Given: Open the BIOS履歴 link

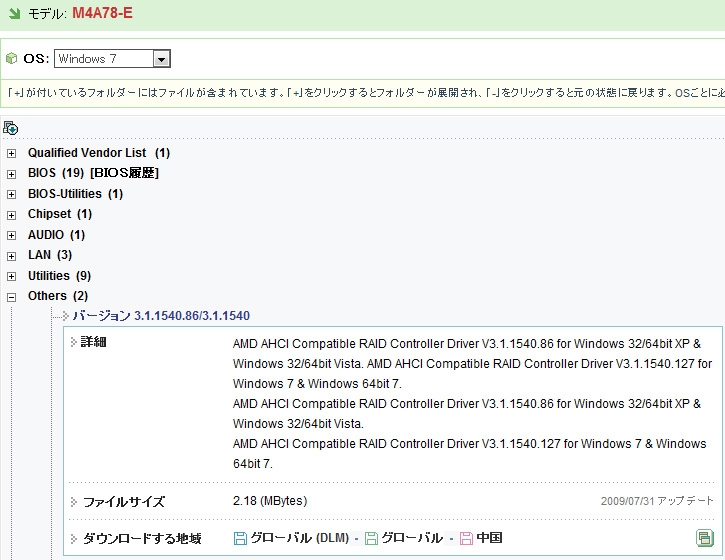Looking at the screenshot, I should click(x=124, y=173).
